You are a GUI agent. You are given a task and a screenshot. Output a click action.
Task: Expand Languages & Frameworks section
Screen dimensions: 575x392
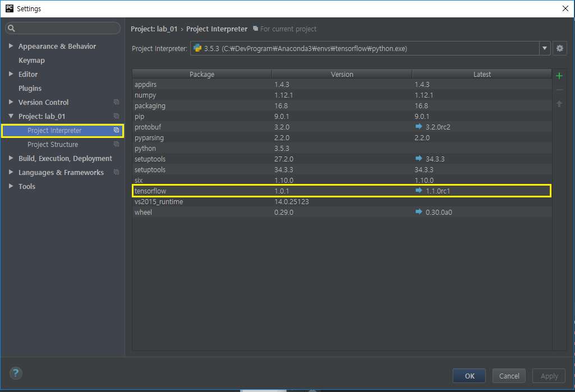pyautogui.click(x=11, y=172)
